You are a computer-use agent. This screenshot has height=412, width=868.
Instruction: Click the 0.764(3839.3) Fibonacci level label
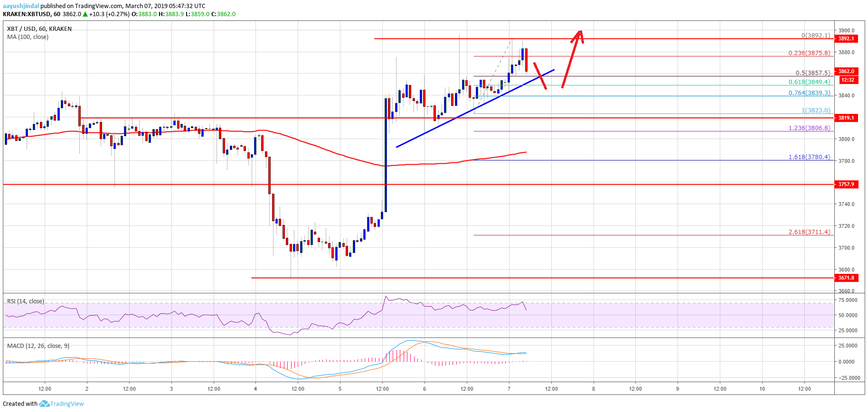point(810,93)
